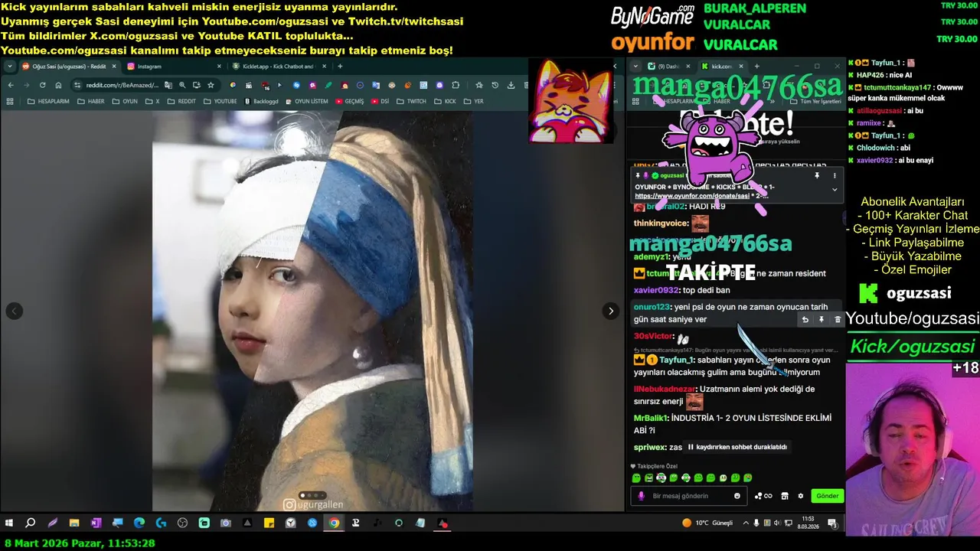Reload the Reddit page
Viewport: 980px width, 551px height.
tap(42, 85)
